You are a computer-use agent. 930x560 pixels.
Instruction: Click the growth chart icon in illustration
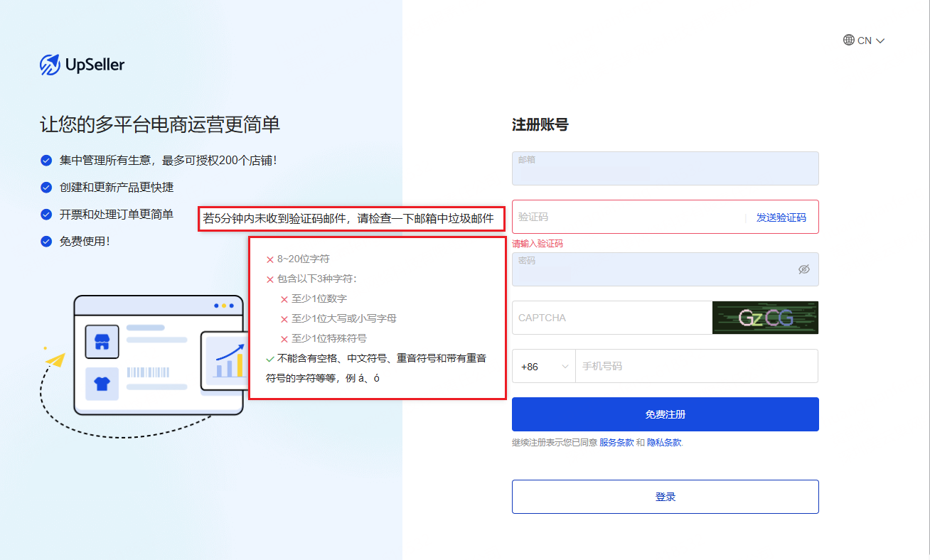pos(228,360)
